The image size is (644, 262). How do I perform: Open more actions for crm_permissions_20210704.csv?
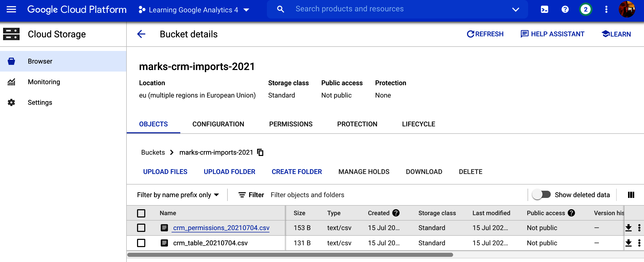(639, 228)
